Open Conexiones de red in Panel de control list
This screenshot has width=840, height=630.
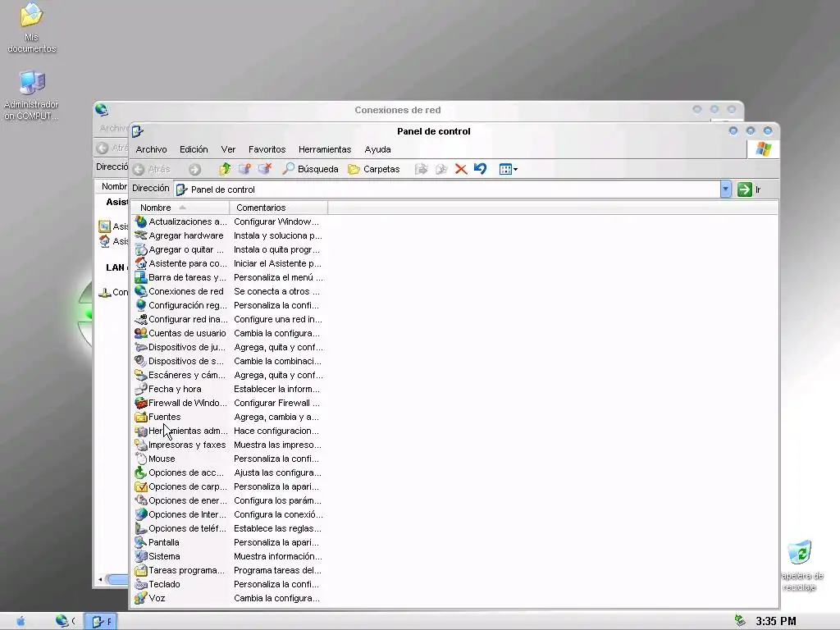pyautogui.click(x=179, y=291)
